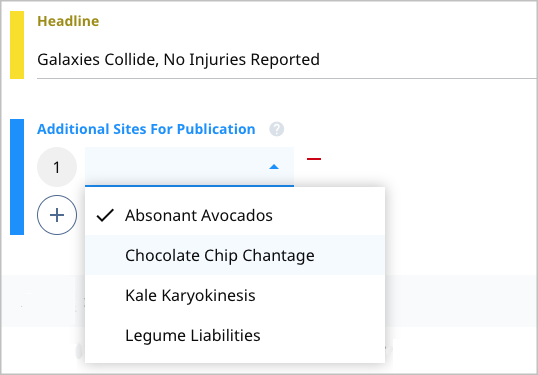Collapse dropdown using blue arrow

pyautogui.click(x=274, y=167)
